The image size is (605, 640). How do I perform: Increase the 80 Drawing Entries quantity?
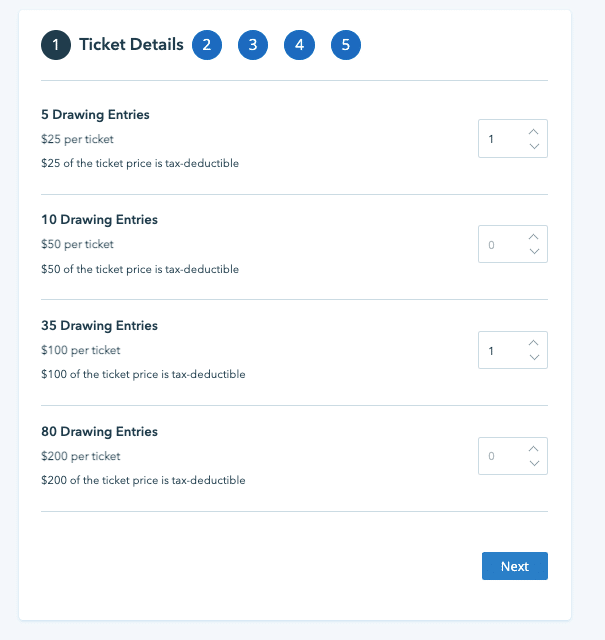point(534,449)
